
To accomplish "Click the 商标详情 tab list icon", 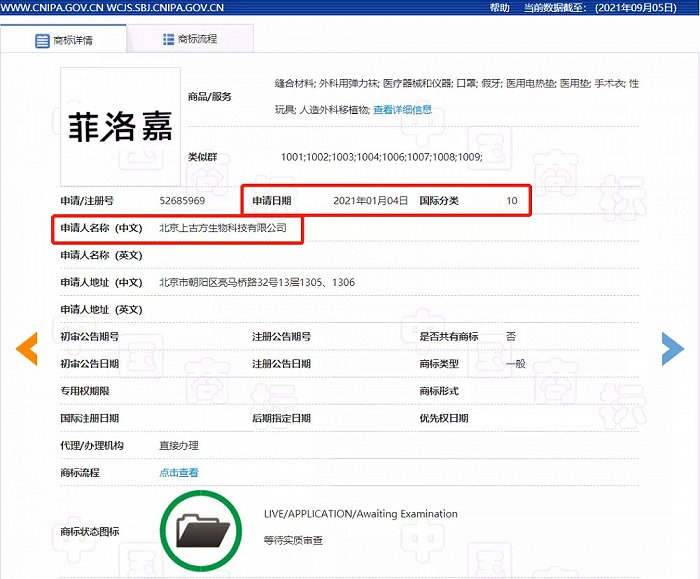I will click(x=42, y=41).
